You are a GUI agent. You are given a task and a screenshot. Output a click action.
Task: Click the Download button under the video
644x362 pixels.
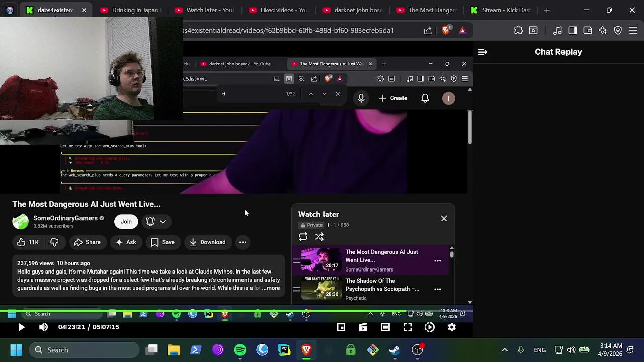[x=207, y=242]
